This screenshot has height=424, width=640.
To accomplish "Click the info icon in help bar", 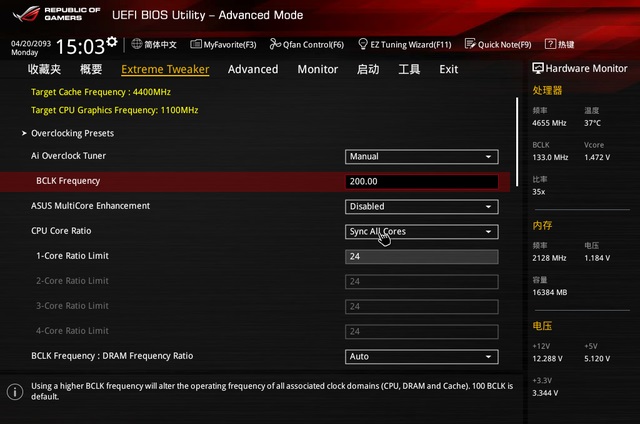I will click(x=15, y=392).
